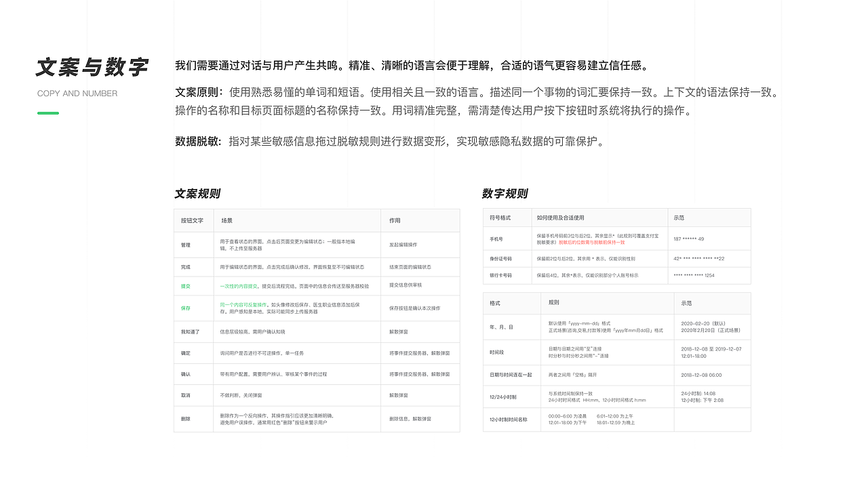
Task: Click '示范' header in the 格式 table
Action: [x=687, y=303]
